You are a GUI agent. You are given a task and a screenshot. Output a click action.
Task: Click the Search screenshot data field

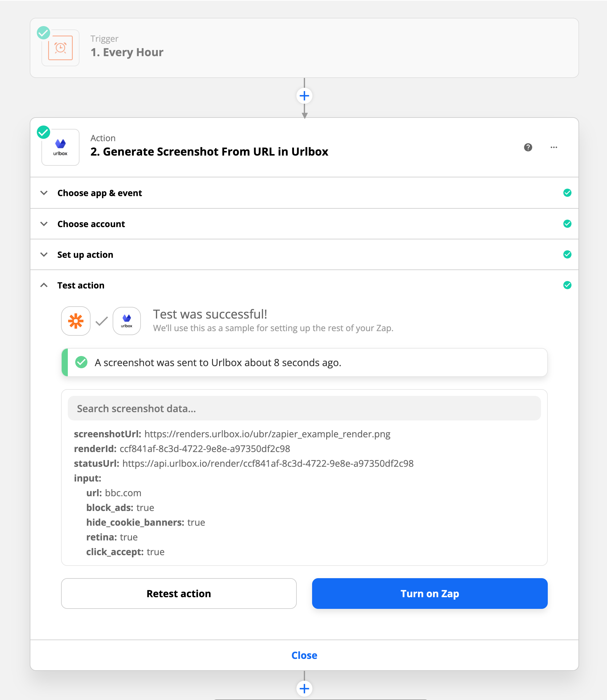(x=304, y=408)
